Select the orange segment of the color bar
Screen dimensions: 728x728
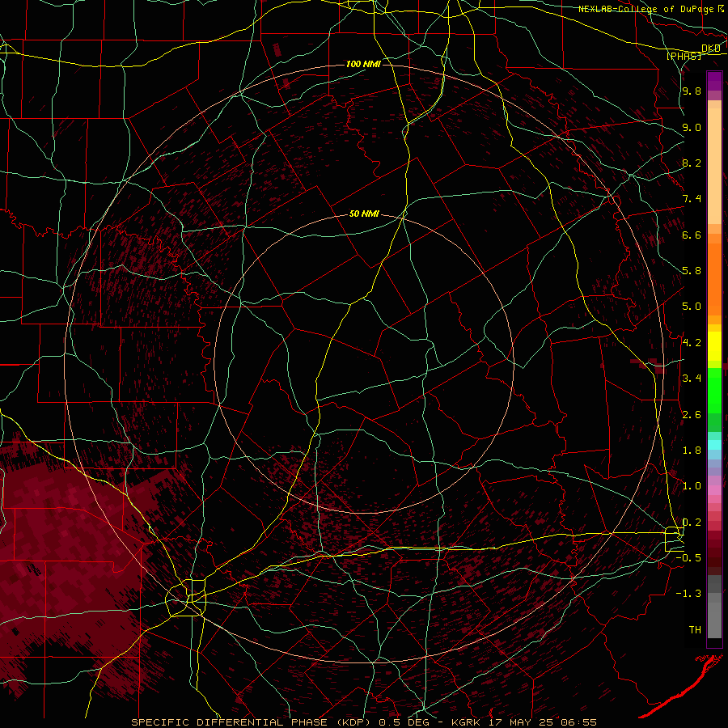[x=714, y=278]
